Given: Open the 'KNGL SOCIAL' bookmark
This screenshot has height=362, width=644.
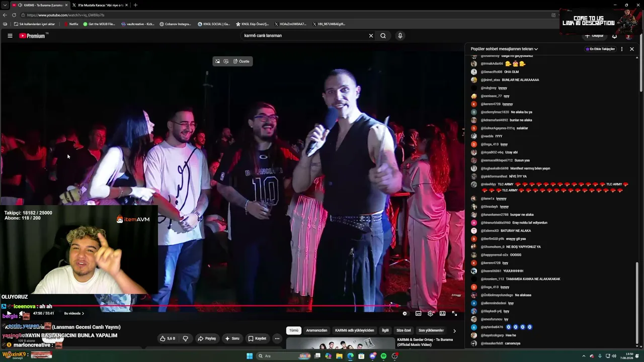Looking at the screenshot, I should [x=214, y=24].
